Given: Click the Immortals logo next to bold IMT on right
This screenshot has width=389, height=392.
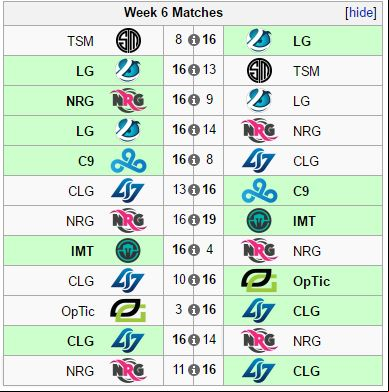Looking at the screenshot, I should (x=259, y=221).
